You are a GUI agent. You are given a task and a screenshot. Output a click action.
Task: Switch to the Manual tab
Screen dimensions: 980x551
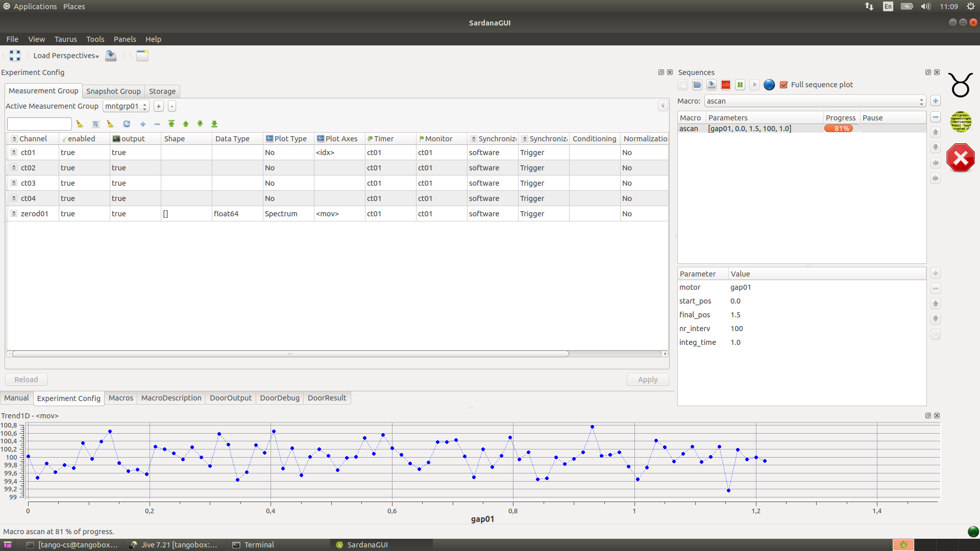click(x=17, y=398)
